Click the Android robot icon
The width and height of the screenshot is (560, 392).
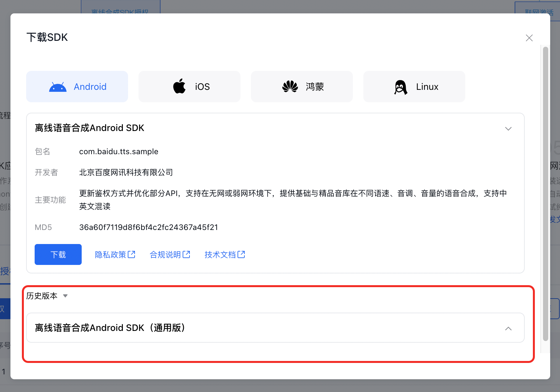point(58,87)
